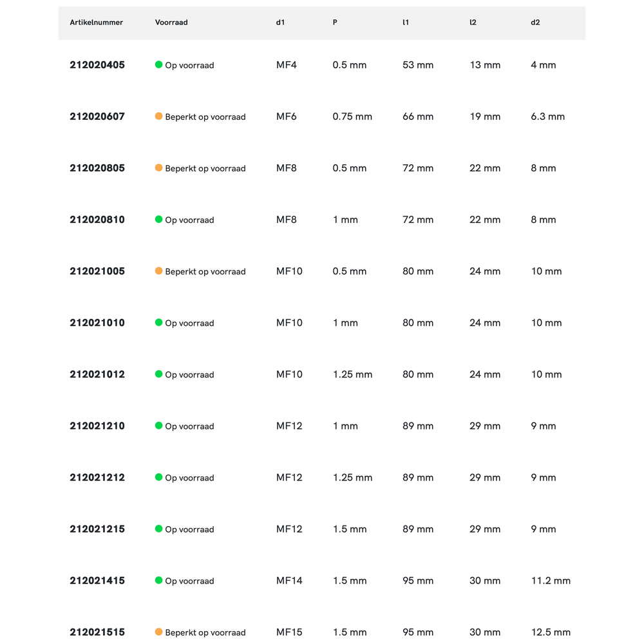Click the 0.75 mm pitch value
Screen dimensions: 644x644
[352, 117]
